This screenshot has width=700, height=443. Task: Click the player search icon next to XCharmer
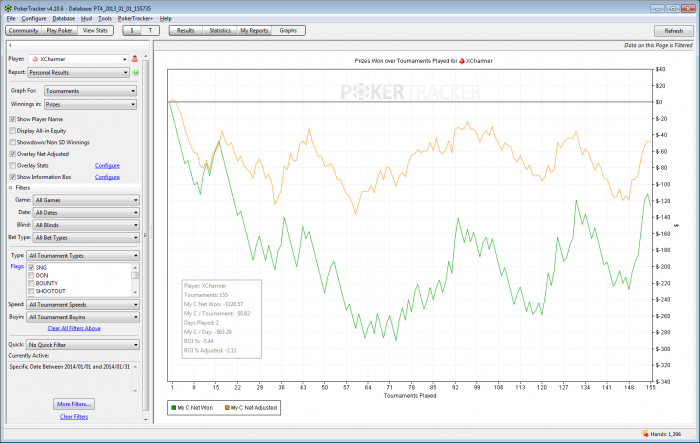tap(135, 59)
